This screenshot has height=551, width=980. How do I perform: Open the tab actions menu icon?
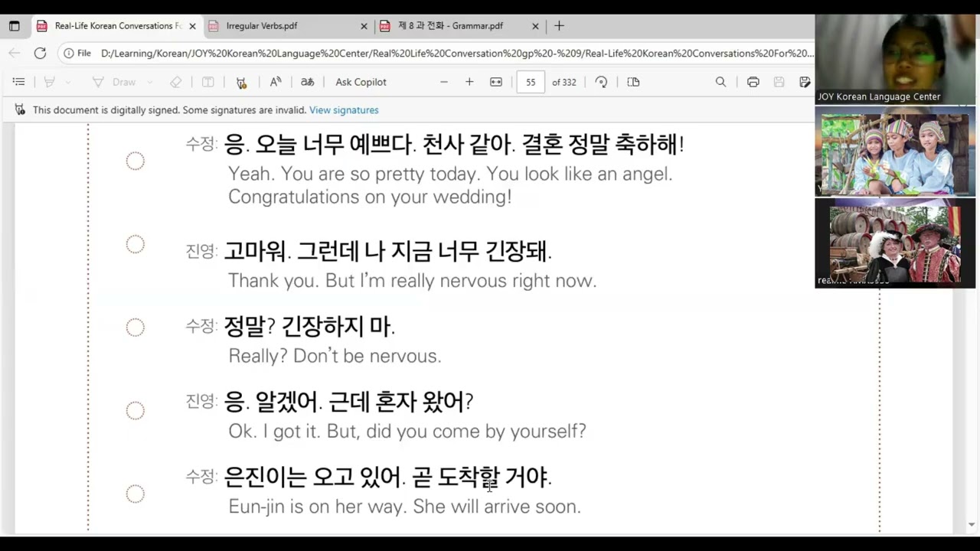click(x=15, y=26)
